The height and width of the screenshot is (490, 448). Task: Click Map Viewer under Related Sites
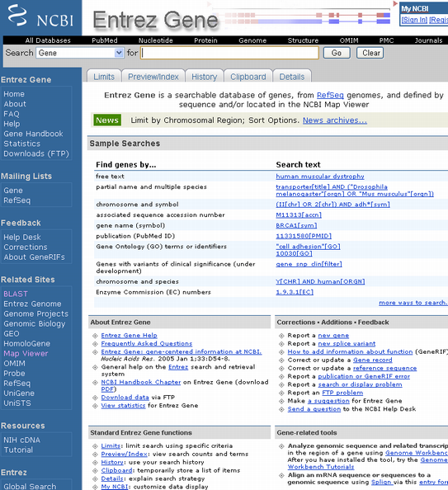point(26,354)
